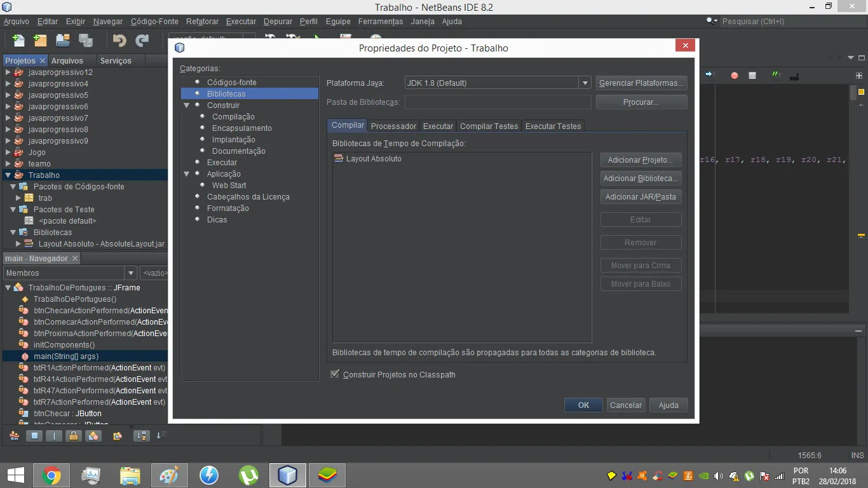Image resolution: width=868 pixels, height=488 pixels.
Task: Switch to the Processador tab
Action: (x=393, y=126)
